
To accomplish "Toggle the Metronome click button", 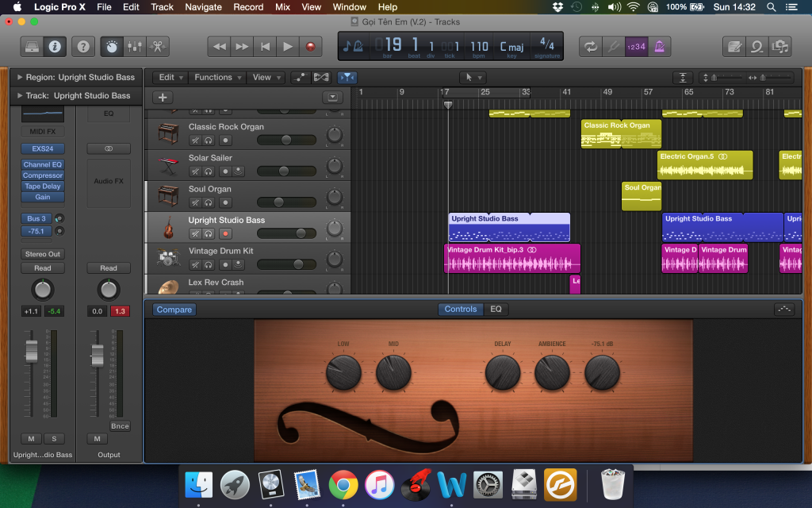I will [659, 47].
